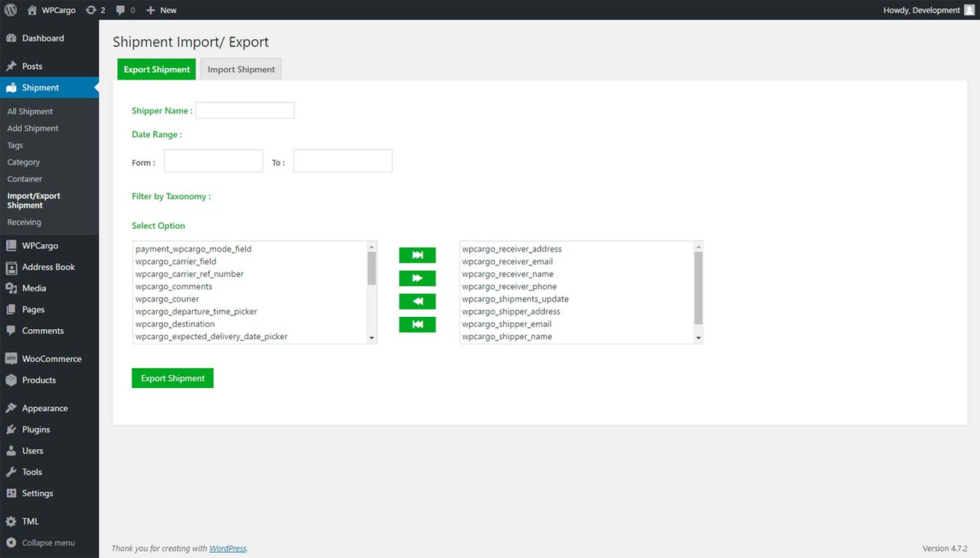
Task: Select wpcargo_courier in the available options list
Action: (x=167, y=299)
